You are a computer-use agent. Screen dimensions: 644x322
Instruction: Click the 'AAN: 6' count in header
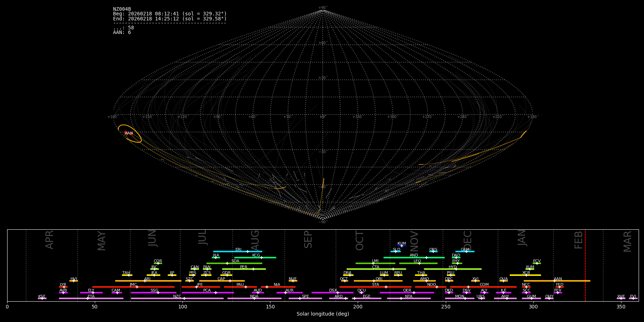pyautogui.click(x=122, y=33)
